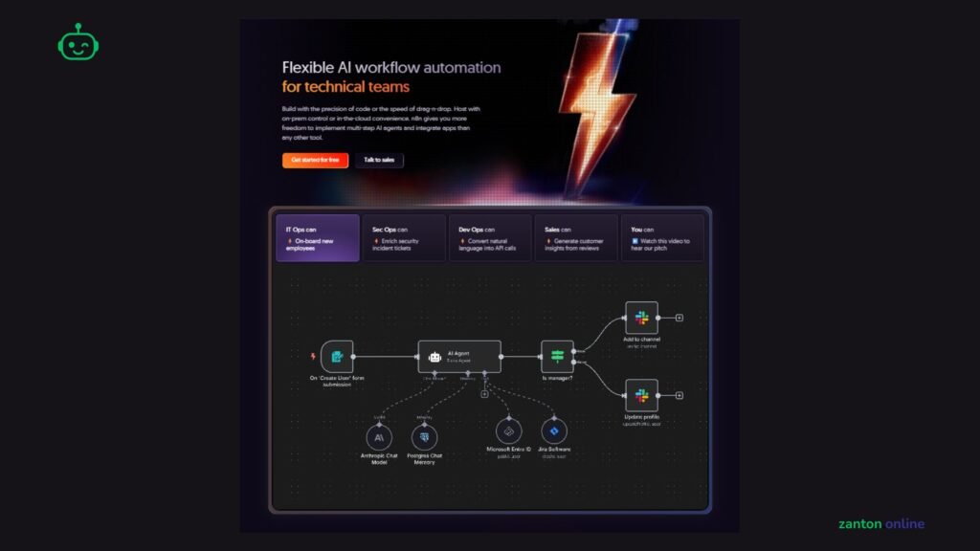Select the Postgres Chat Memory node
This screenshot has width=980, height=551.
424,437
